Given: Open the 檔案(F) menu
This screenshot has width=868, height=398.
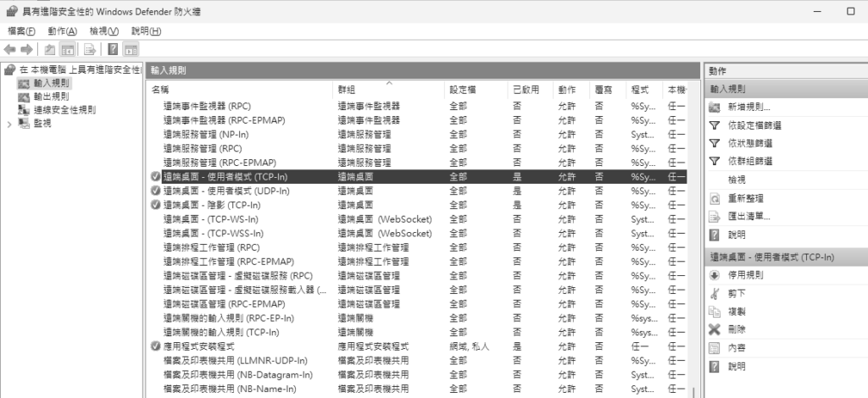Looking at the screenshot, I should click(x=21, y=31).
